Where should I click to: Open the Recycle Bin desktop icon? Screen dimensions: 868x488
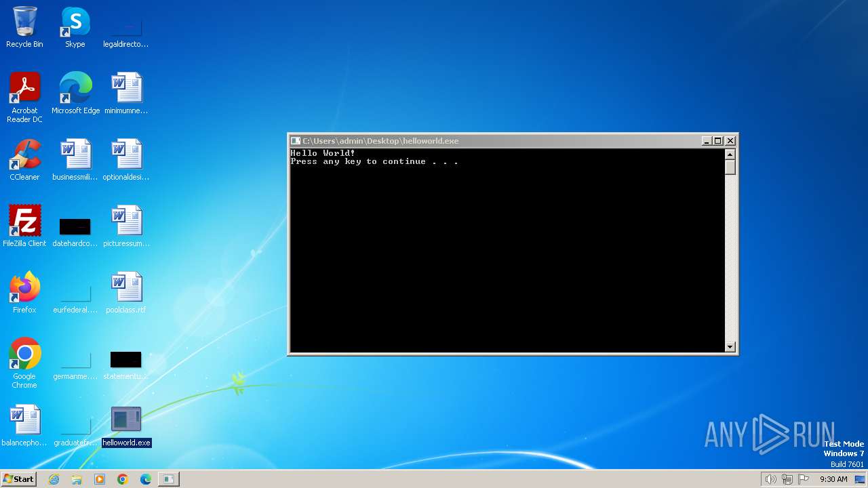pyautogui.click(x=24, y=27)
